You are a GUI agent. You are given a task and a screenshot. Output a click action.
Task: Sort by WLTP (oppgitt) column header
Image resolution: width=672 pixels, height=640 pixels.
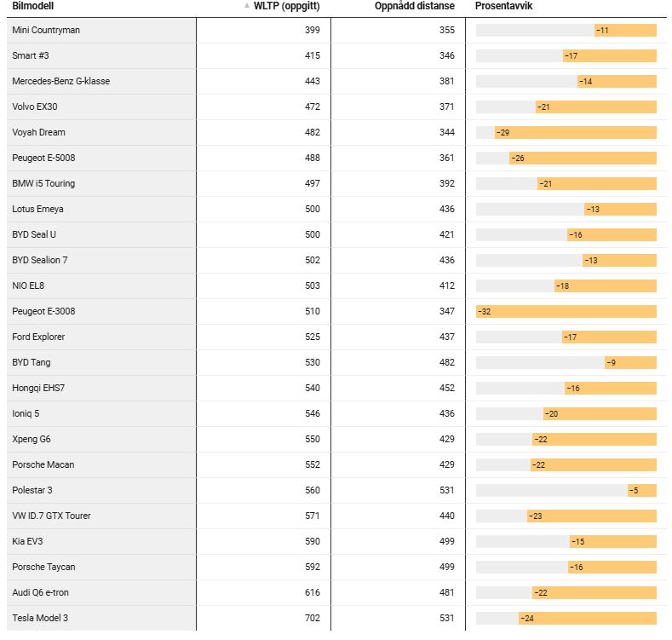(x=287, y=6)
